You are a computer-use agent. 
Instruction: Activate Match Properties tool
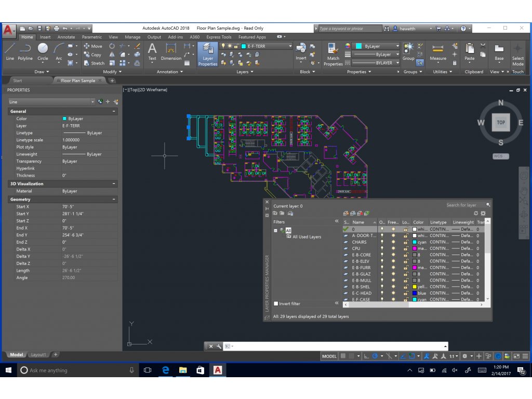point(333,54)
